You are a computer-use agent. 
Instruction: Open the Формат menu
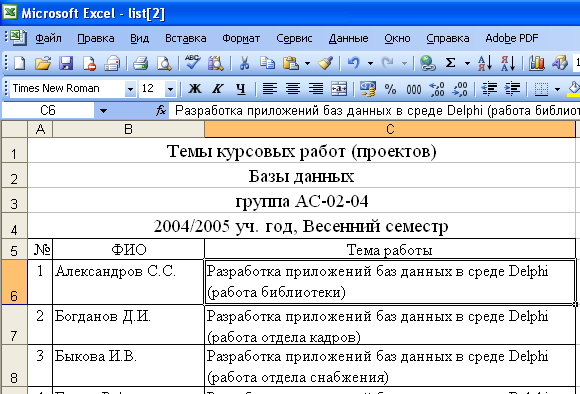pos(241,38)
